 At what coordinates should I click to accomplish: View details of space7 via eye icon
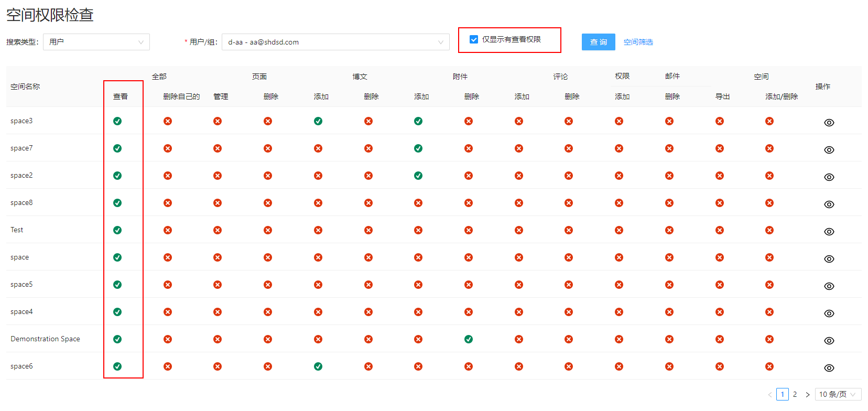coord(829,150)
